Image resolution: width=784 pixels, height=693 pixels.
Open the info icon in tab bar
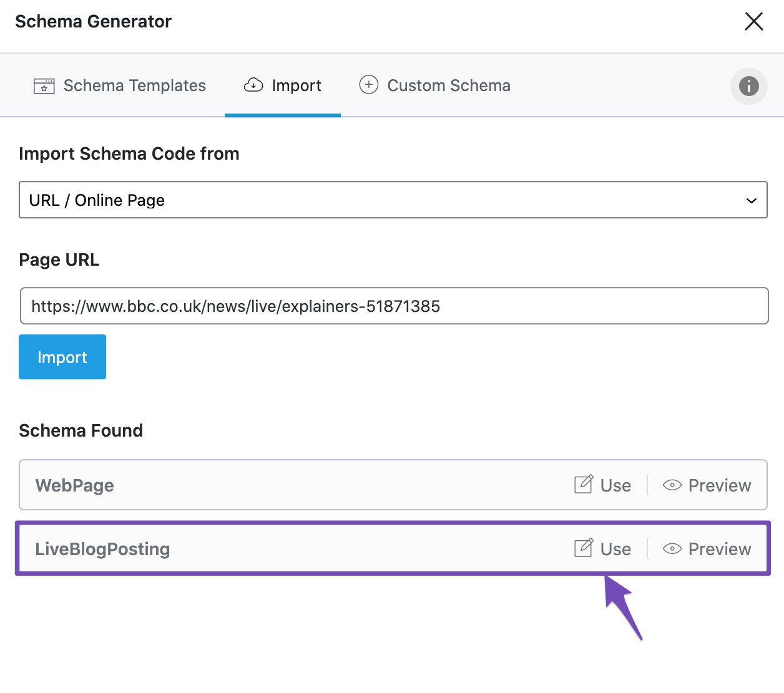(748, 86)
